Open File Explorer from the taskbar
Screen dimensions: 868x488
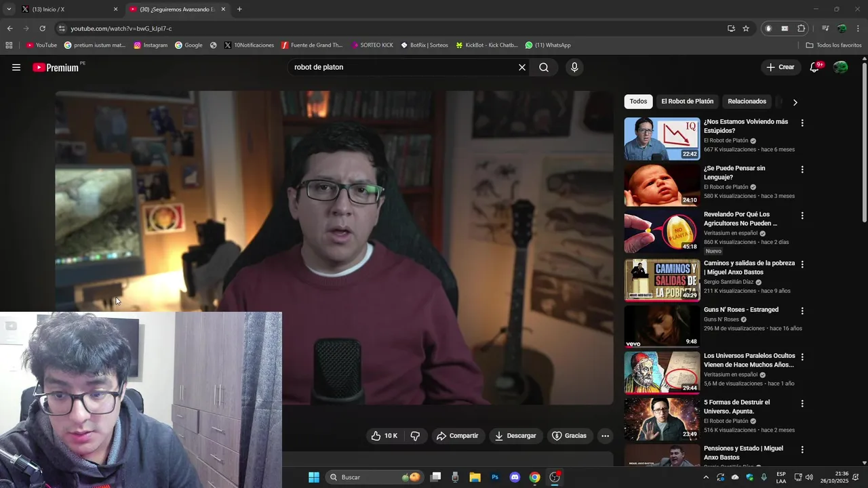[x=475, y=477]
